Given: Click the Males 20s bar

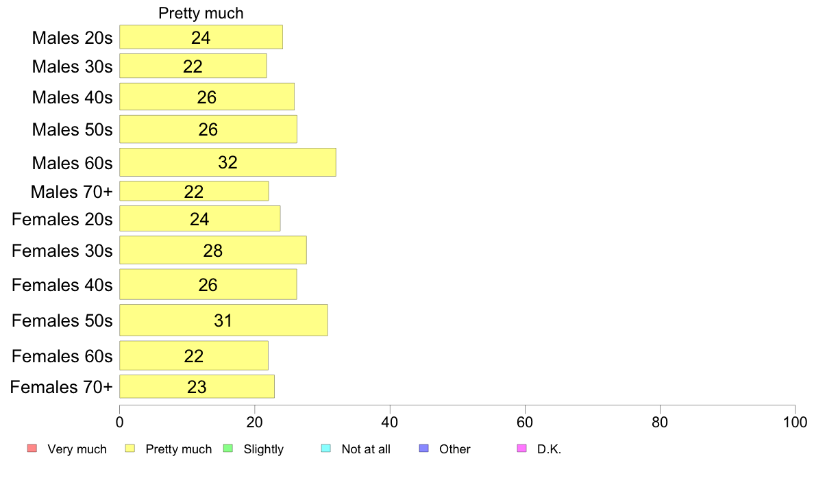Looking at the screenshot, I should pos(201,37).
